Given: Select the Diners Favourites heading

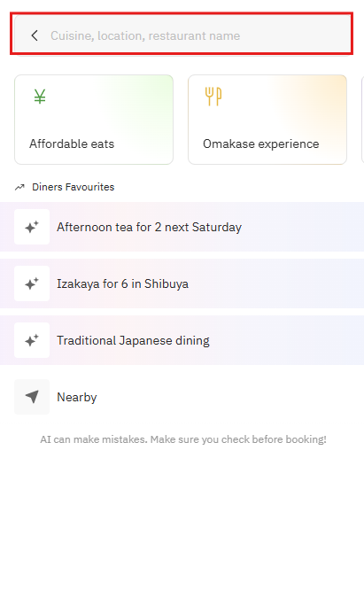Looking at the screenshot, I should click(73, 187).
